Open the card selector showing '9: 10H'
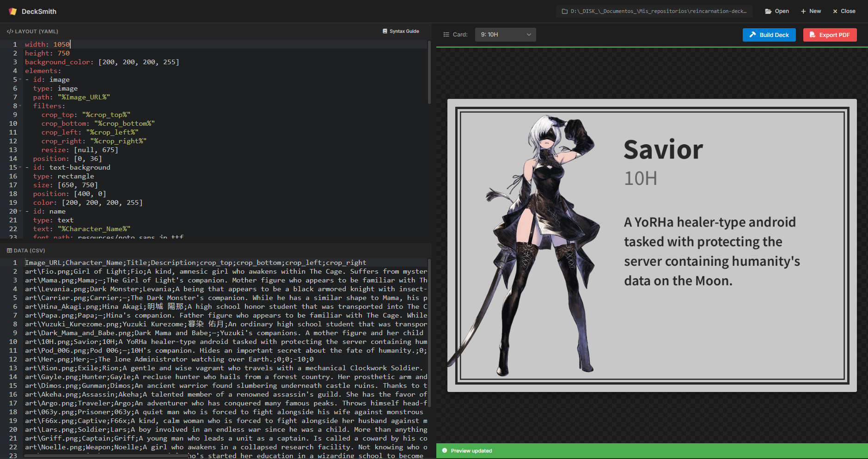 click(505, 34)
